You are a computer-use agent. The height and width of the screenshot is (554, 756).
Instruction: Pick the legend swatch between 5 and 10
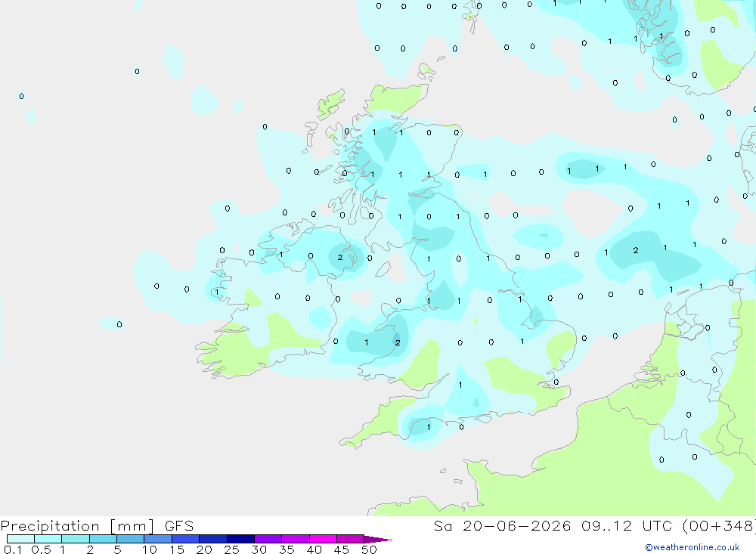click(x=131, y=539)
